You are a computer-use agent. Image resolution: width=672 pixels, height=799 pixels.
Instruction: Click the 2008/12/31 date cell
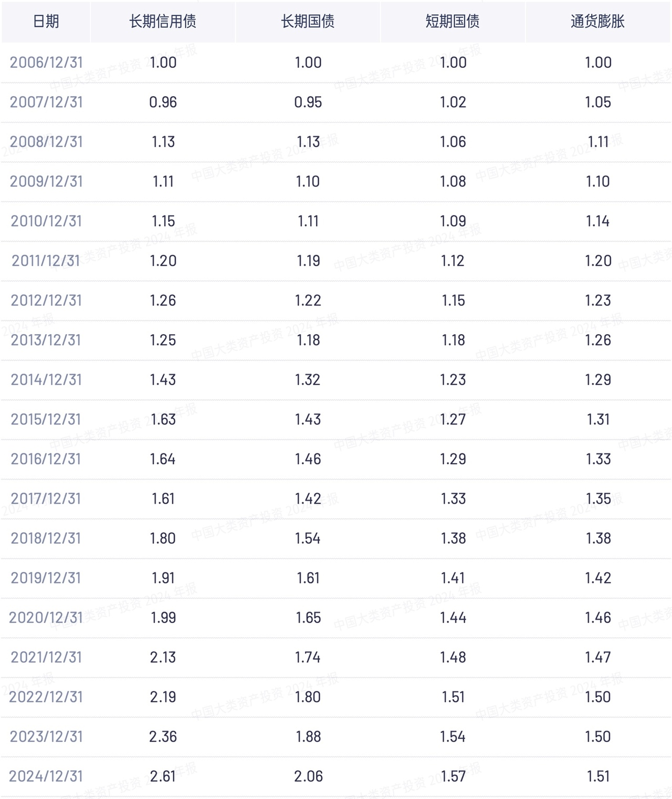pyautogui.click(x=46, y=142)
